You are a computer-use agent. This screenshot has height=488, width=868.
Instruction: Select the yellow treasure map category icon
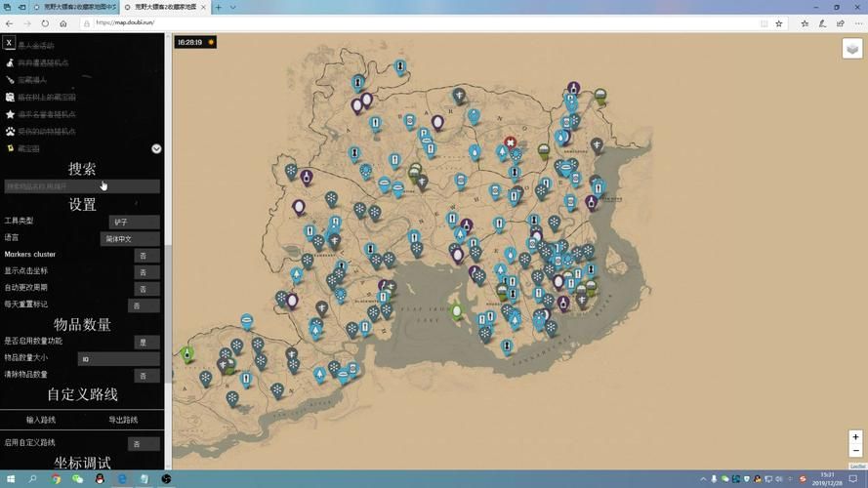[x=10, y=148]
